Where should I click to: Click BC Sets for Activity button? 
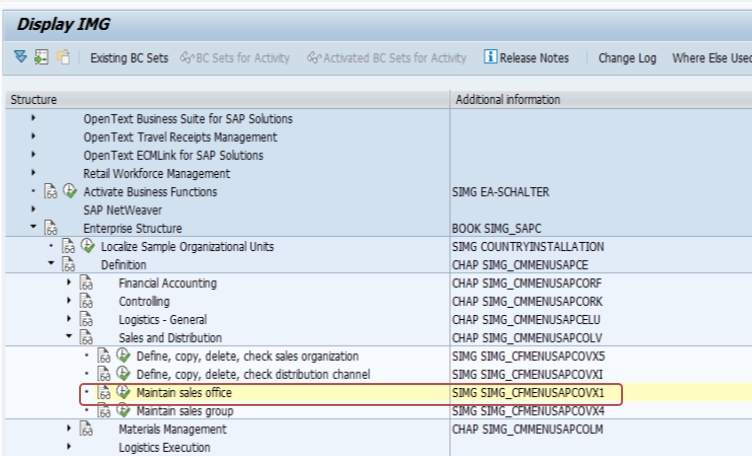tap(235, 58)
